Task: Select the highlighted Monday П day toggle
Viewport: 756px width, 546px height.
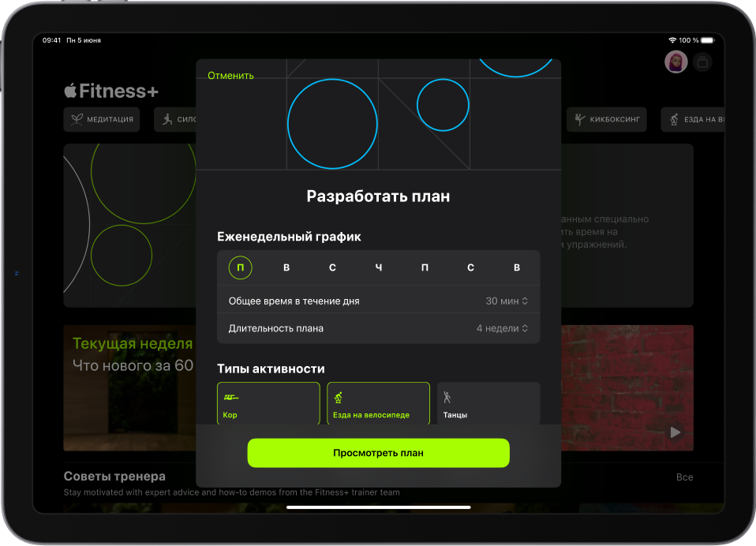Action: pos(240,267)
